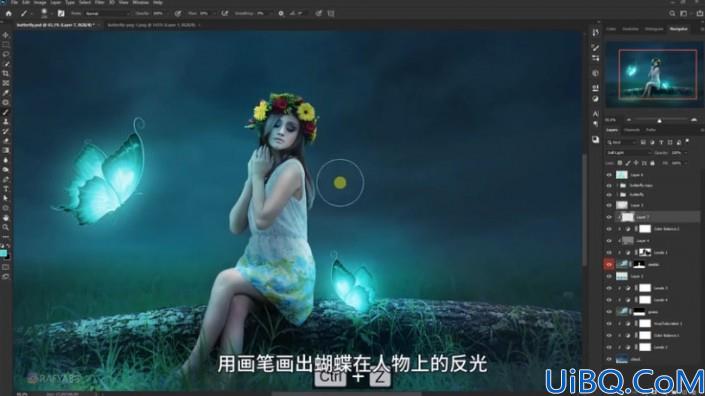Toggle visibility of Hue/Saturation 1 layer
Image resolution: width=705 pixels, height=396 pixels.
[x=609, y=323]
